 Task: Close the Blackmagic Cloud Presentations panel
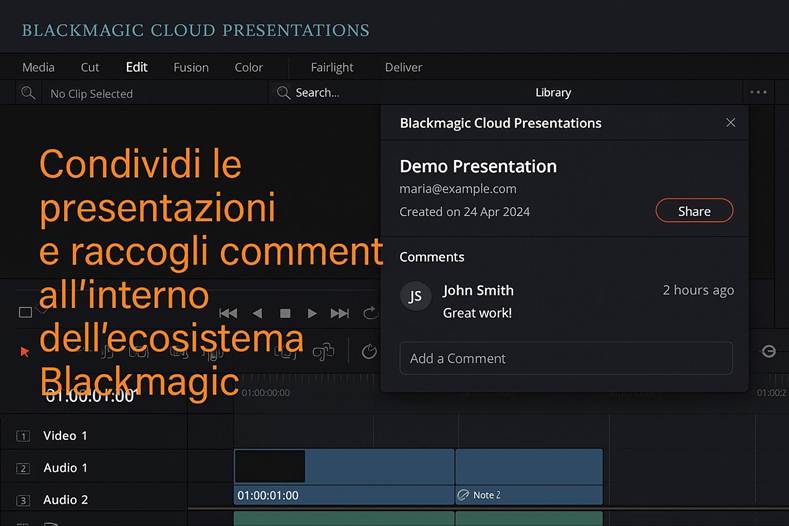pyautogui.click(x=730, y=123)
